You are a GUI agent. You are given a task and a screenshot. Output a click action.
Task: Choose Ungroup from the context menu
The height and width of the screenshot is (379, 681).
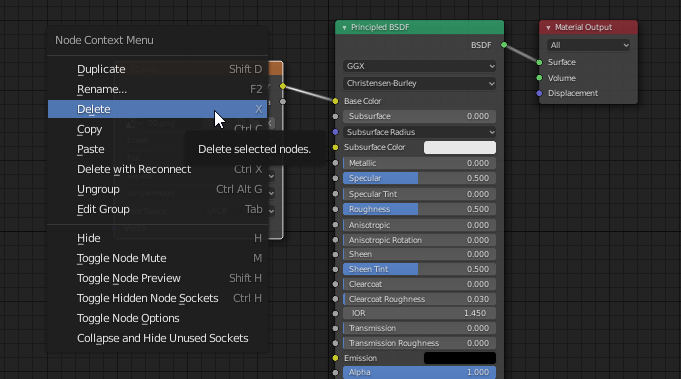click(157, 189)
